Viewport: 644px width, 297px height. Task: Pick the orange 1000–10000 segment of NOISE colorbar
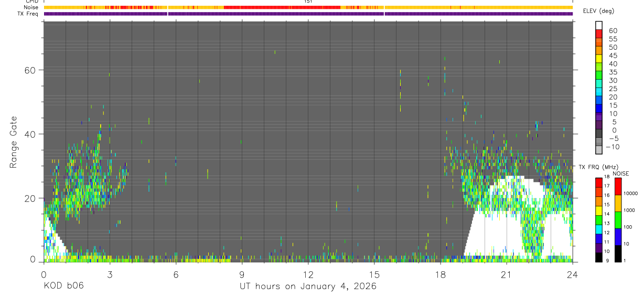pos(618,203)
